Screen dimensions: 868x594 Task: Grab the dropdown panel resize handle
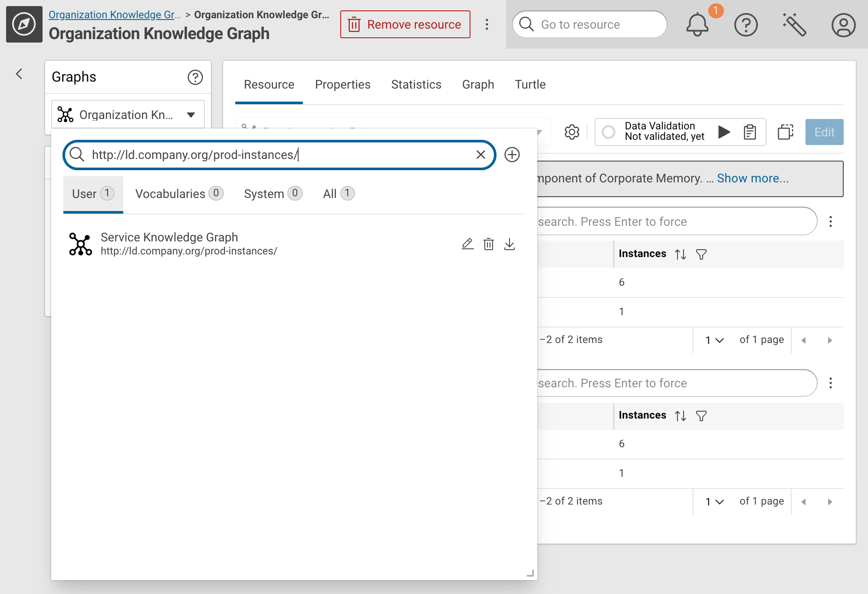(530, 573)
